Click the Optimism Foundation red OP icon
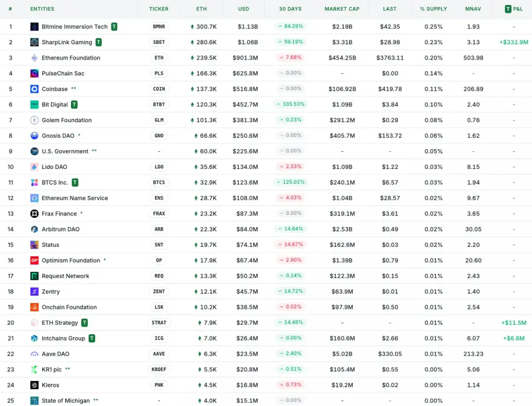This screenshot has width=532, height=406. (x=34, y=260)
